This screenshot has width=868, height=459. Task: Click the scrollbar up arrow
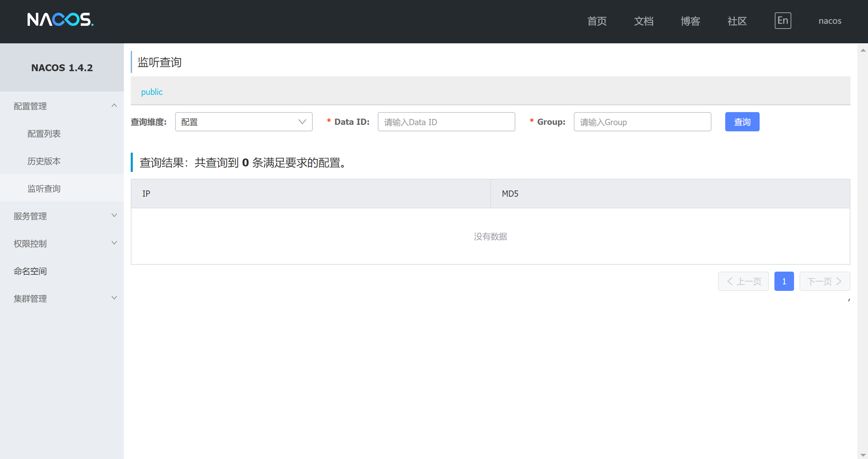pyautogui.click(x=863, y=50)
